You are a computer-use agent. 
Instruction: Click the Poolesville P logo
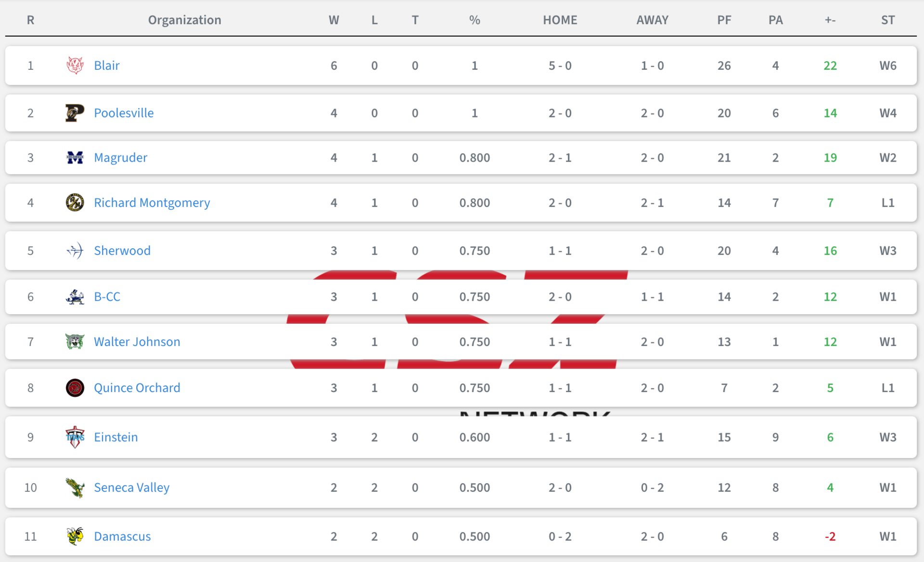coord(75,113)
